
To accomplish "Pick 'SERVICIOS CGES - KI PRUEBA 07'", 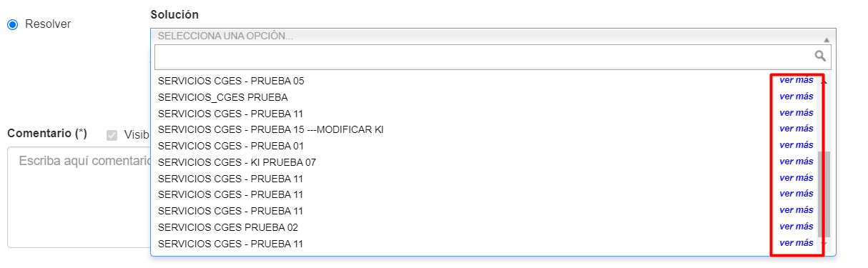I will (x=237, y=162).
